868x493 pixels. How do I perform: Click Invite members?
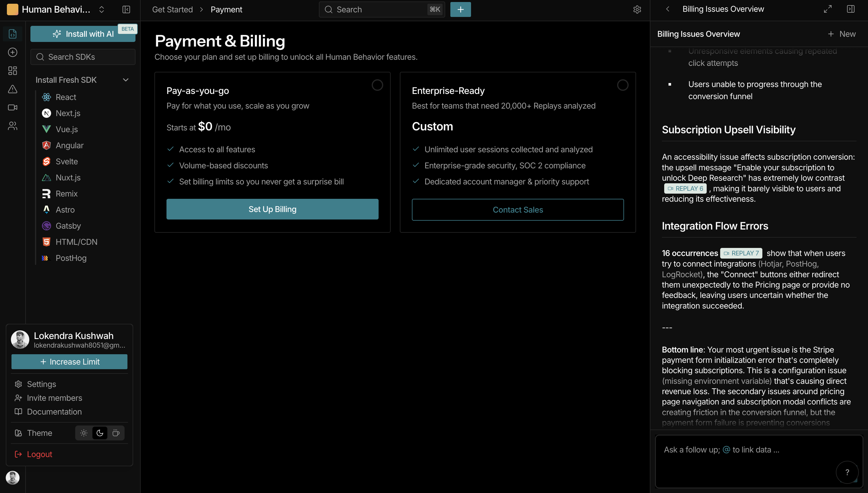coord(48,398)
